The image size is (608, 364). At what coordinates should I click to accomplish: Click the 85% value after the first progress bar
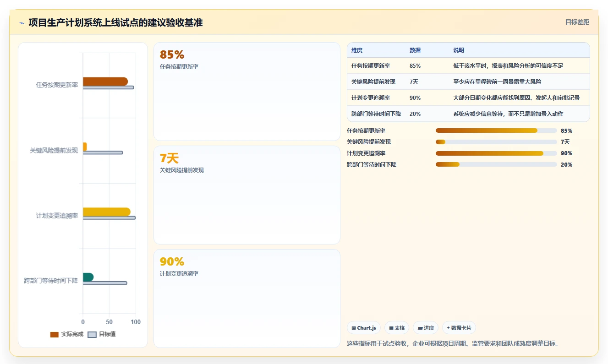coord(566,131)
